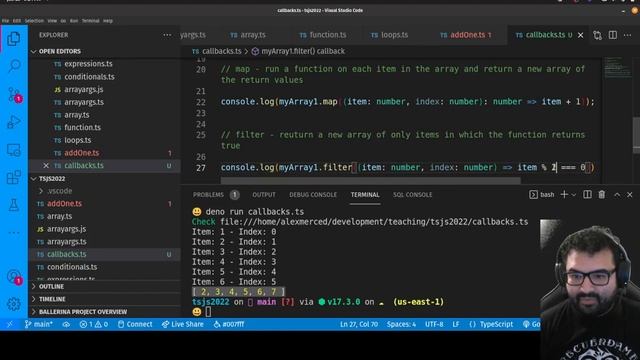Kill terminal with the trash icon
640x360 pixels.
pos(602,195)
